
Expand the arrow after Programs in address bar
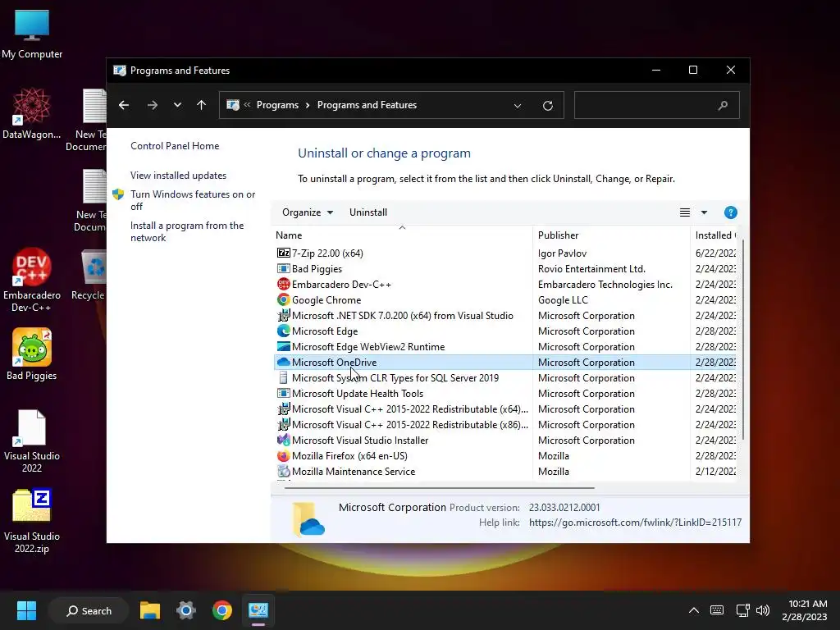[x=308, y=105]
